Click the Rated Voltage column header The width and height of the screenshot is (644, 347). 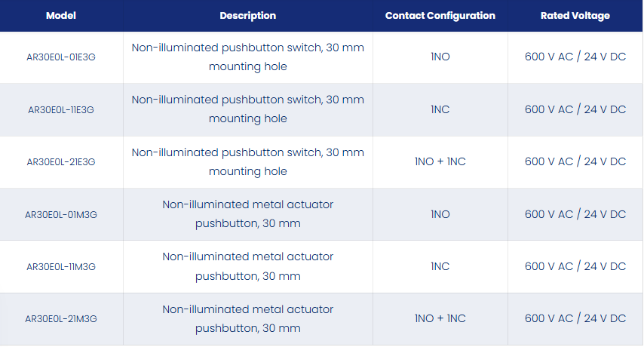[575, 16]
